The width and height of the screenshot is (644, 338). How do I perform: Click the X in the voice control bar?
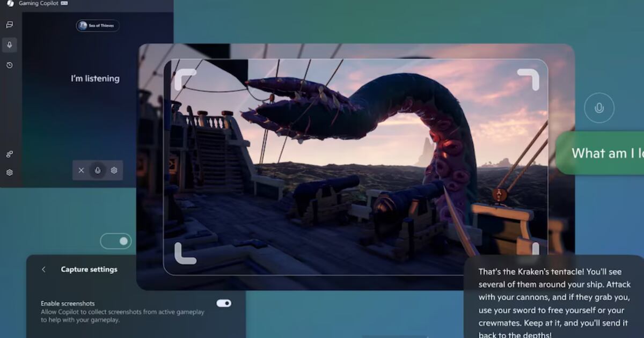(x=81, y=170)
